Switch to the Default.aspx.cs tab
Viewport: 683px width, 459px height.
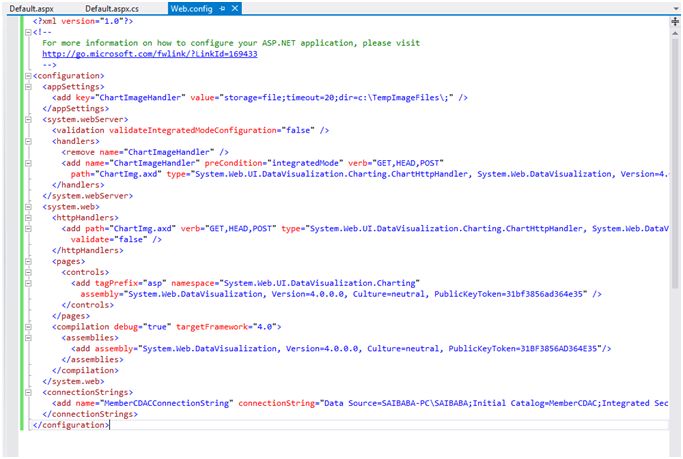(112, 9)
